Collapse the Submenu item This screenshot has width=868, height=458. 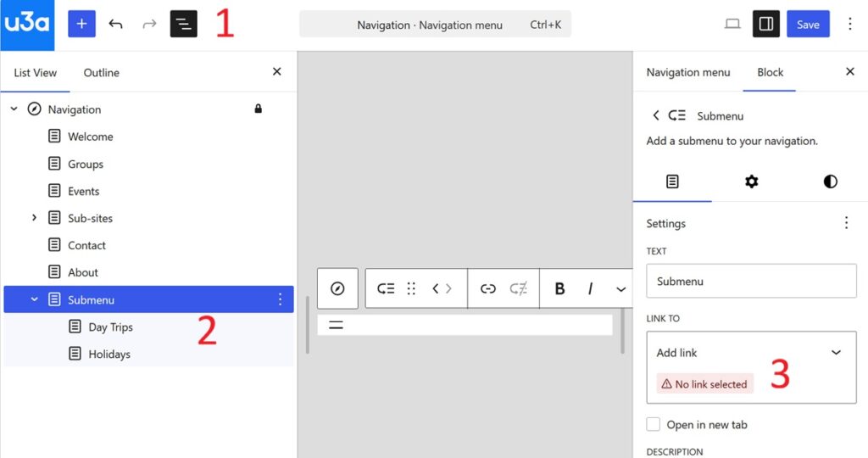pos(34,299)
